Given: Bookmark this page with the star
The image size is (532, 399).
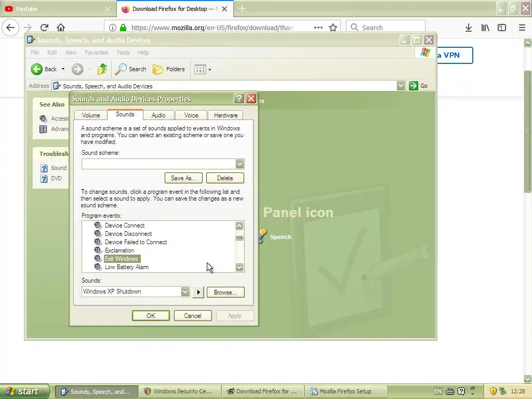Looking at the screenshot, I should click(333, 28).
